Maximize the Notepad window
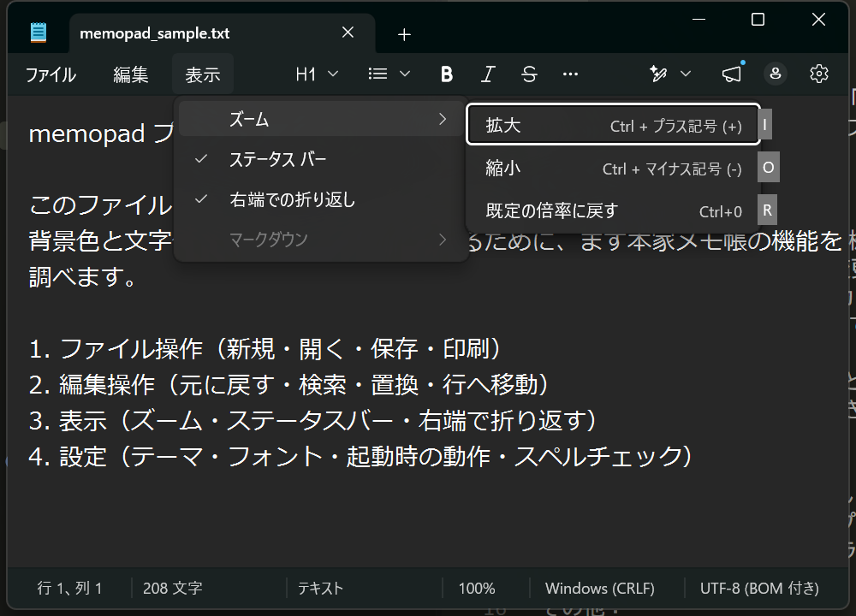Viewport: 856px width, 616px height. (758, 20)
